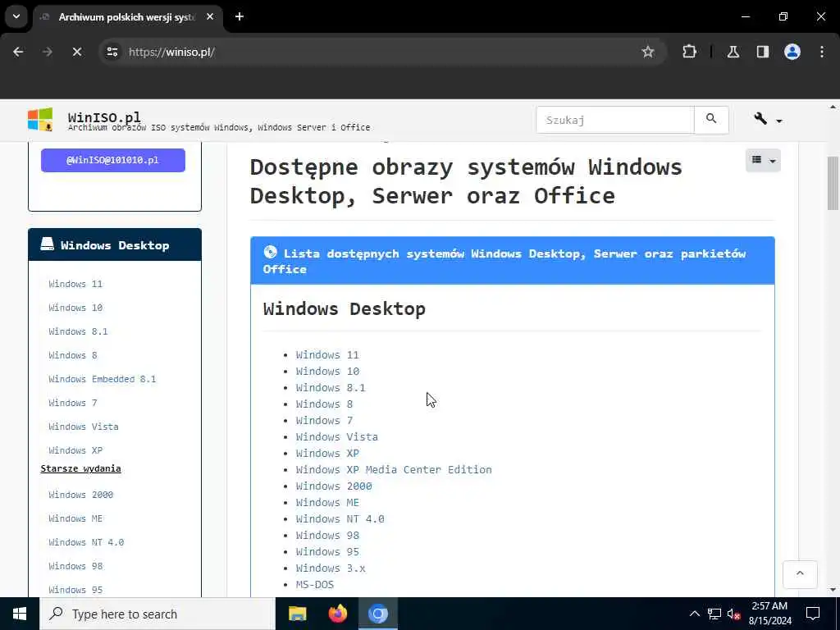Click the muted volume tray icon
Screen dimensions: 840x630
734,614
